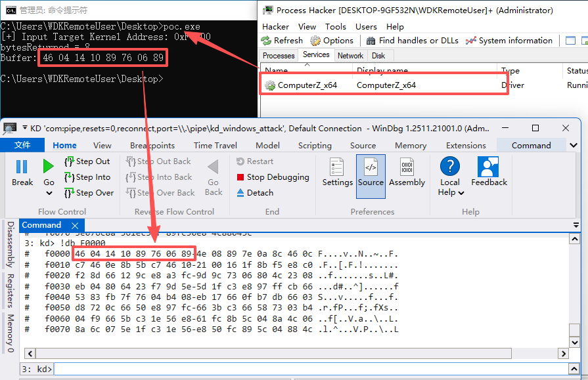Click horizontal scrollbar left arrow
Image resolution: width=588 pixels, height=380 pixels.
(30, 354)
